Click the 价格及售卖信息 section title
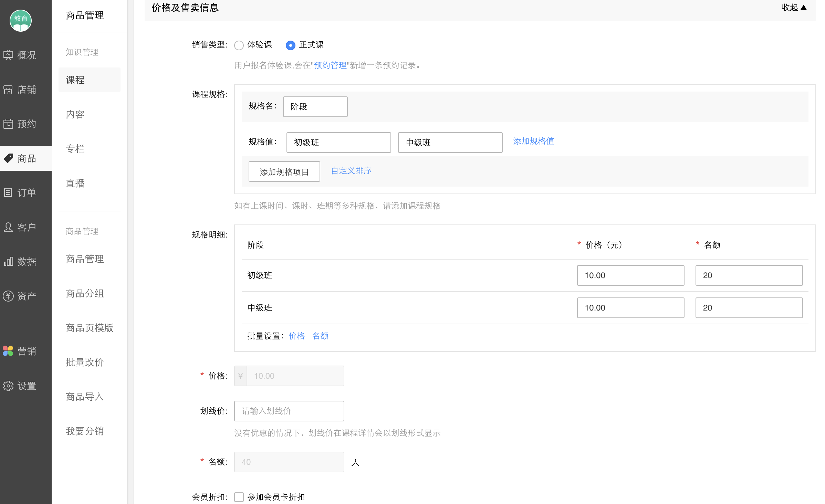Viewport: 825px width, 504px height. pyautogui.click(x=185, y=8)
